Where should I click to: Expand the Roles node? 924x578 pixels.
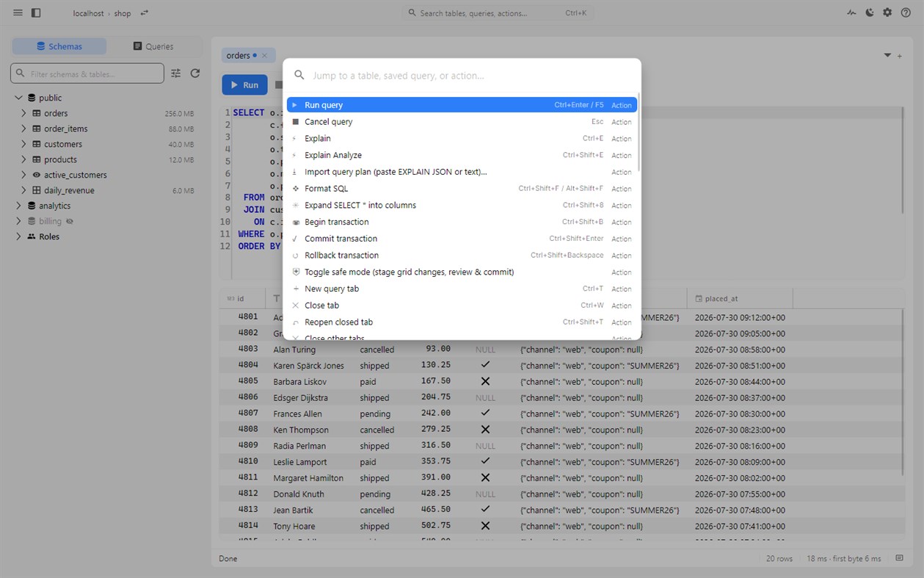click(x=18, y=236)
